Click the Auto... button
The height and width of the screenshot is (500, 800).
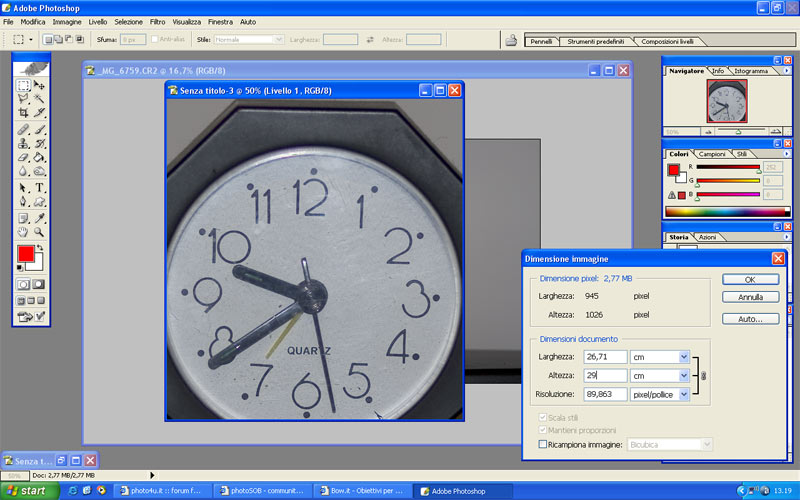(x=750, y=319)
